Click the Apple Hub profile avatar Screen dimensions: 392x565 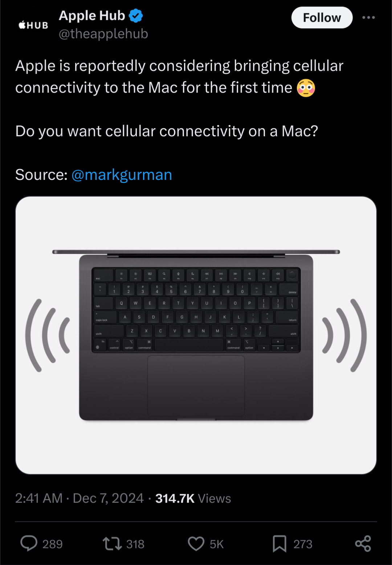click(x=33, y=25)
